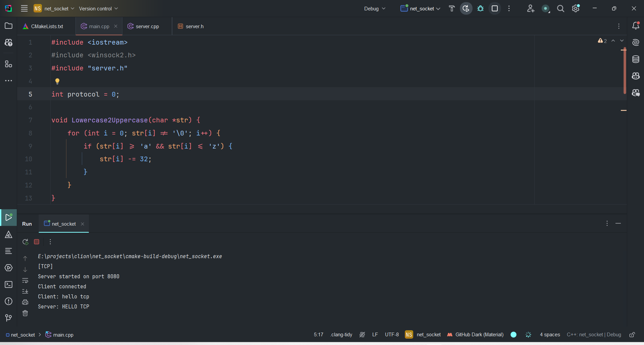Toggle scroll to end in Run console
The image size is (644, 345).
[25, 291]
